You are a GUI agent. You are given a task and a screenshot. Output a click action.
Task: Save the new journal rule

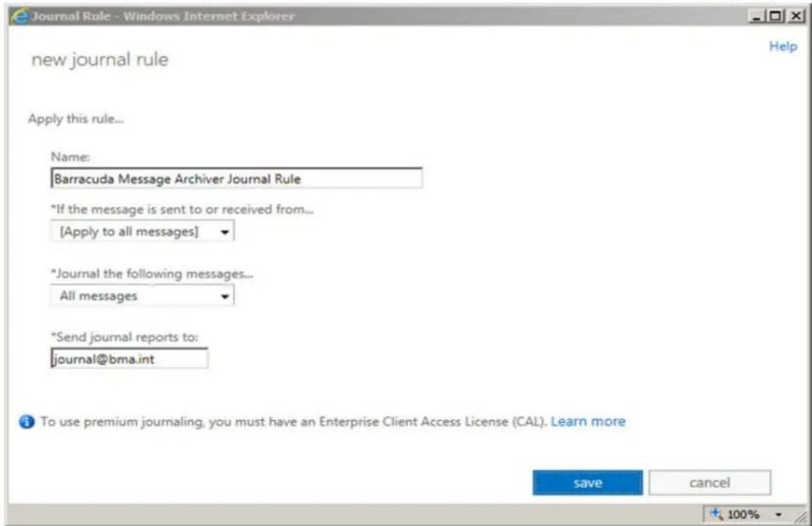tap(588, 483)
